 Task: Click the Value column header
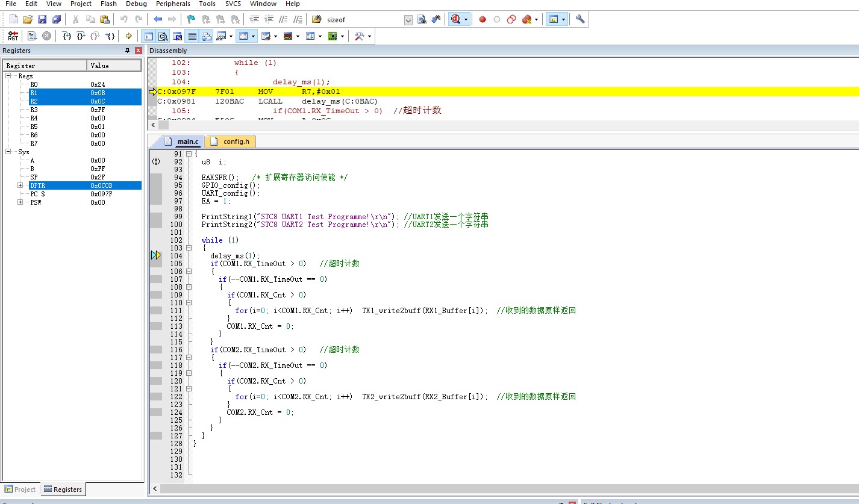point(114,66)
